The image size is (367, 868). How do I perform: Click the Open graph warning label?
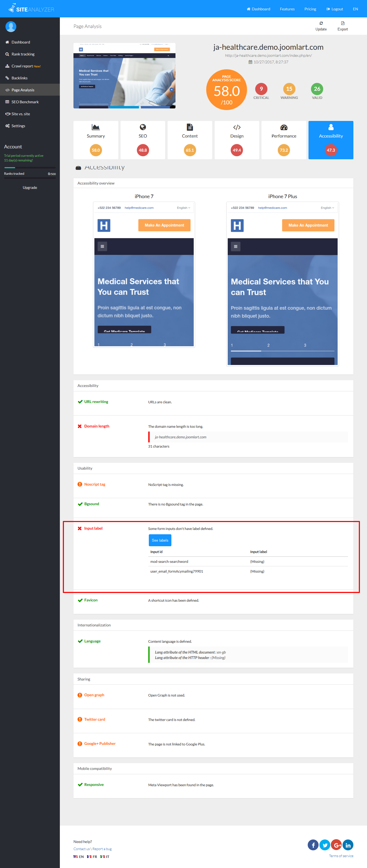pos(94,695)
